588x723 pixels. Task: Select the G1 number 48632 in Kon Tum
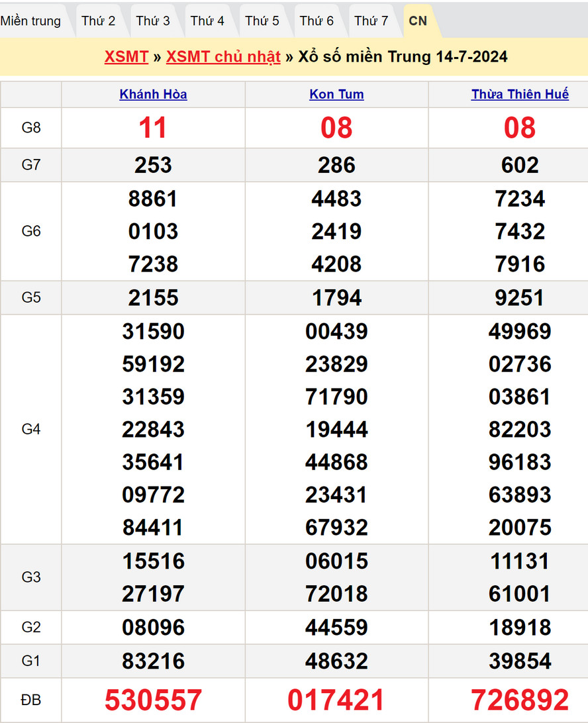tap(336, 661)
